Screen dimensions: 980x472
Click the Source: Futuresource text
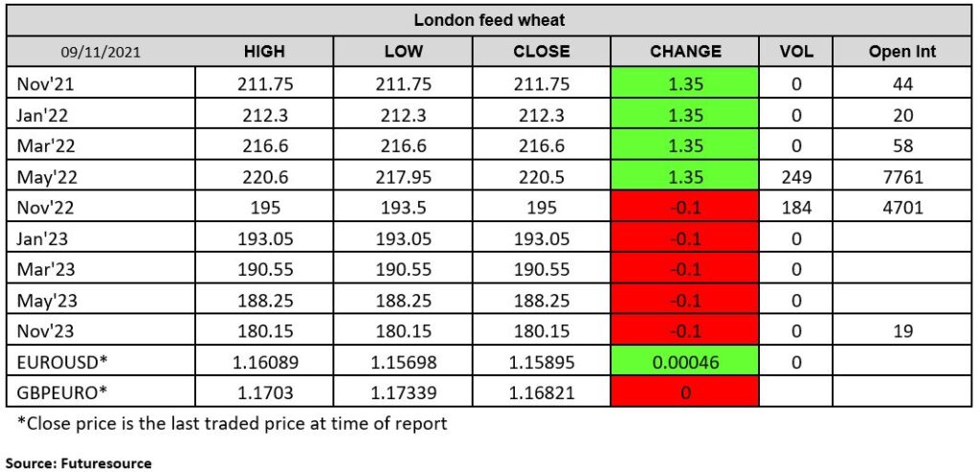point(79,462)
